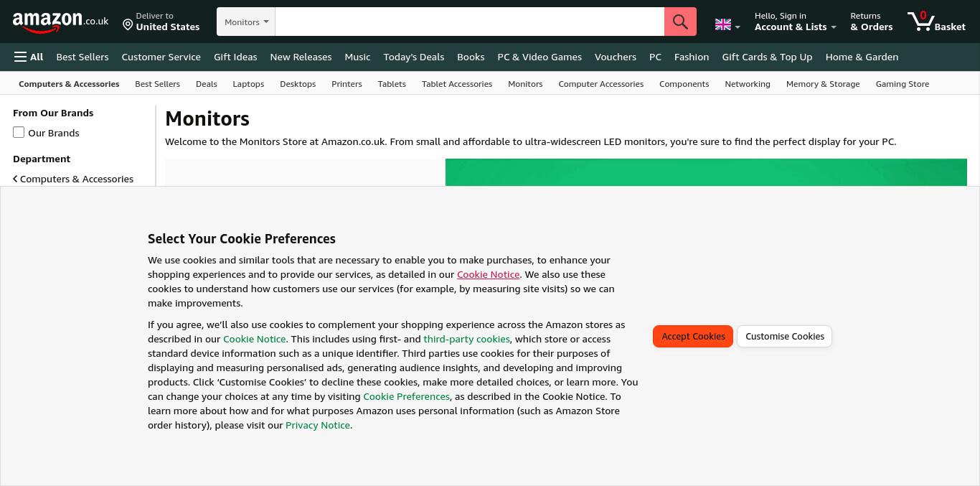Open Best Sellers in main nav
Screen dimensions: 980x486
click(x=83, y=57)
